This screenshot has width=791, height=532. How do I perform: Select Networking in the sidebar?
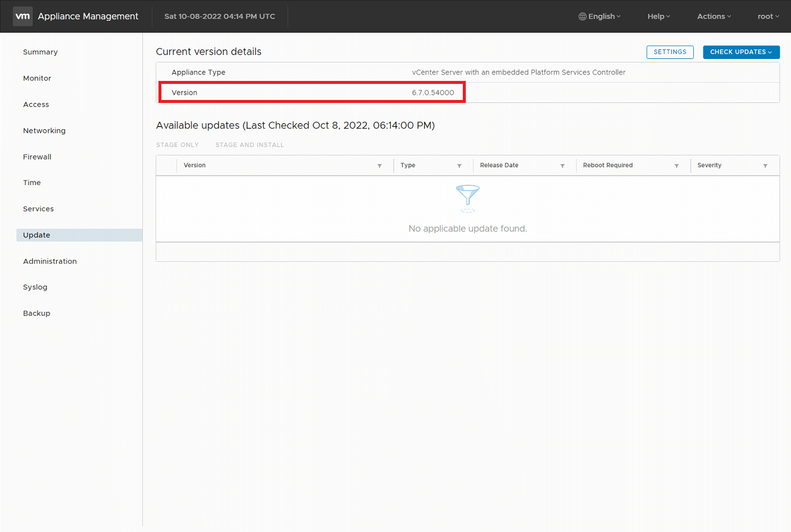44,131
